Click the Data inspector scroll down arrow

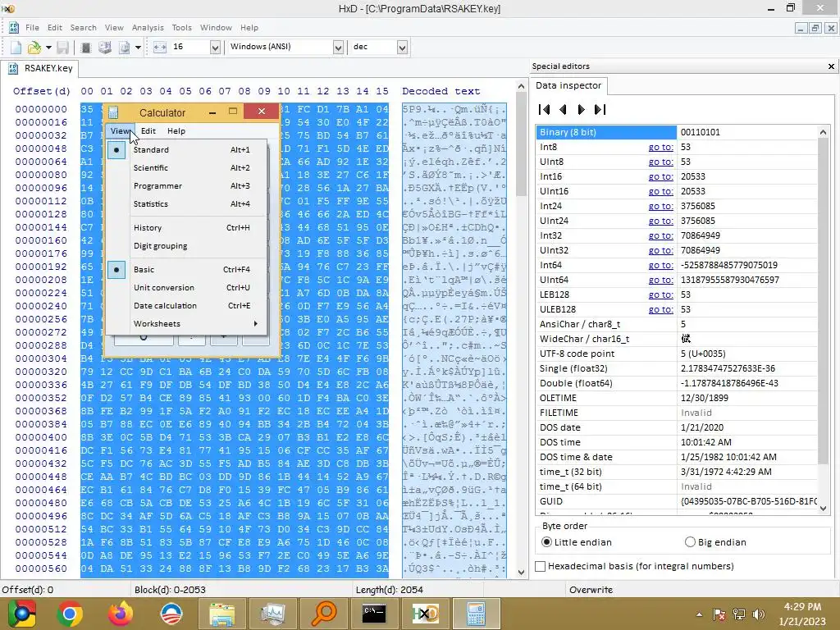(x=823, y=509)
